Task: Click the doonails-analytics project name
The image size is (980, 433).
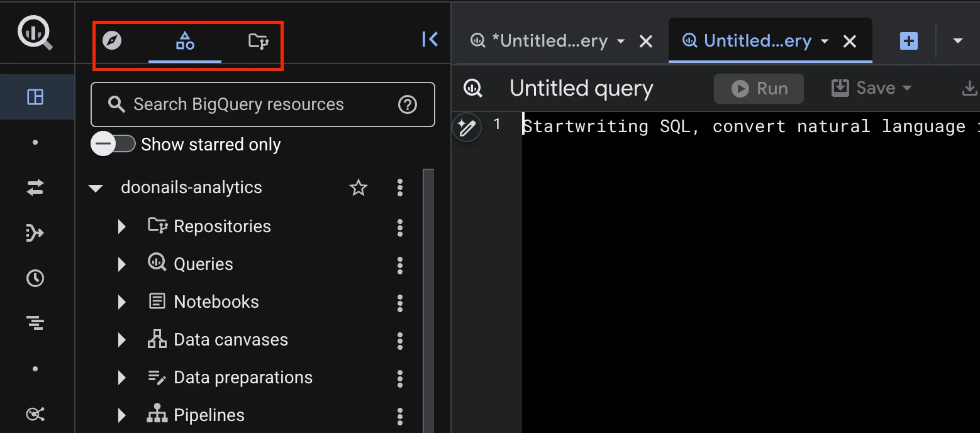Action: tap(191, 188)
